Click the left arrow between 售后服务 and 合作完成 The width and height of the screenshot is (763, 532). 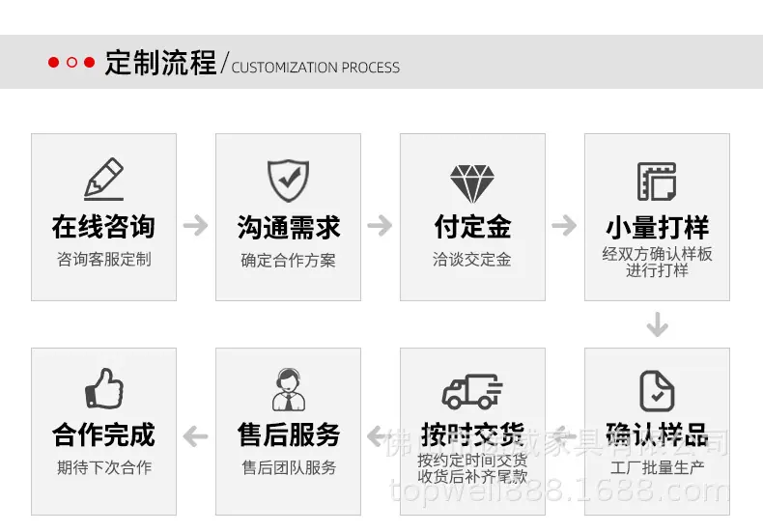196,435
